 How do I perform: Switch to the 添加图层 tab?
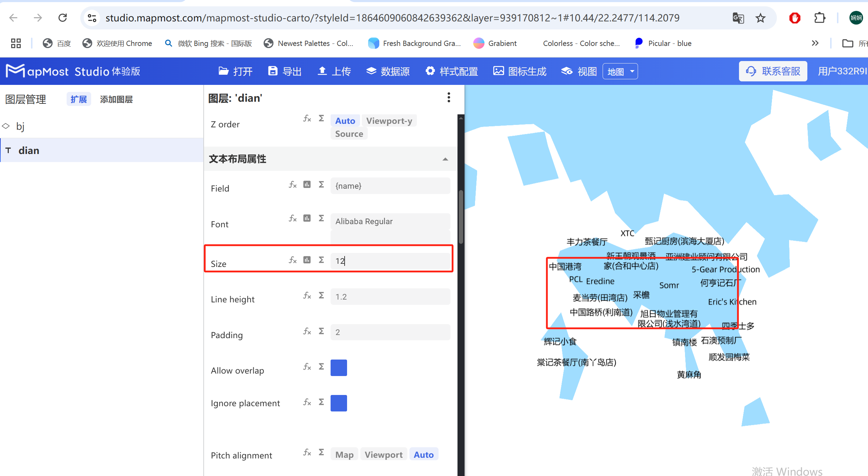(116, 99)
